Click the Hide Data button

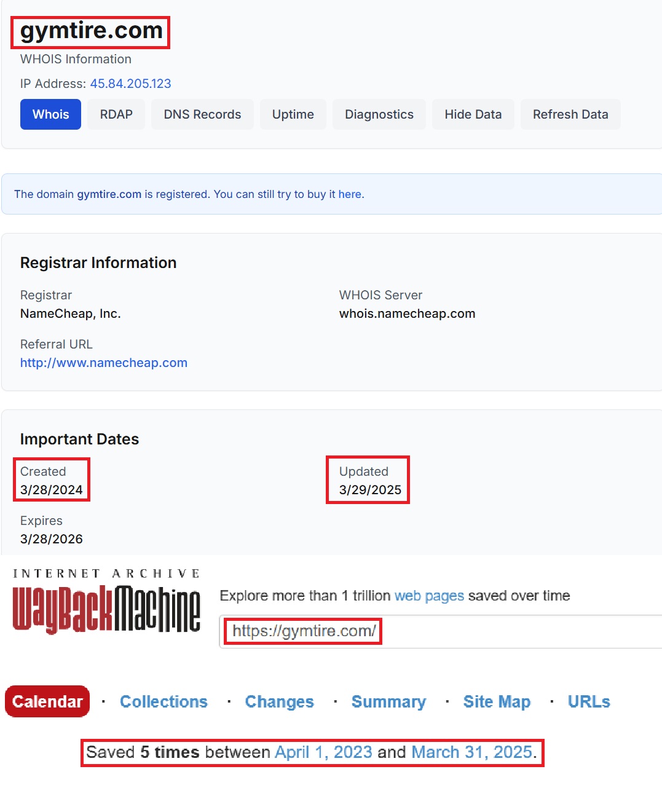pyautogui.click(x=473, y=114)
